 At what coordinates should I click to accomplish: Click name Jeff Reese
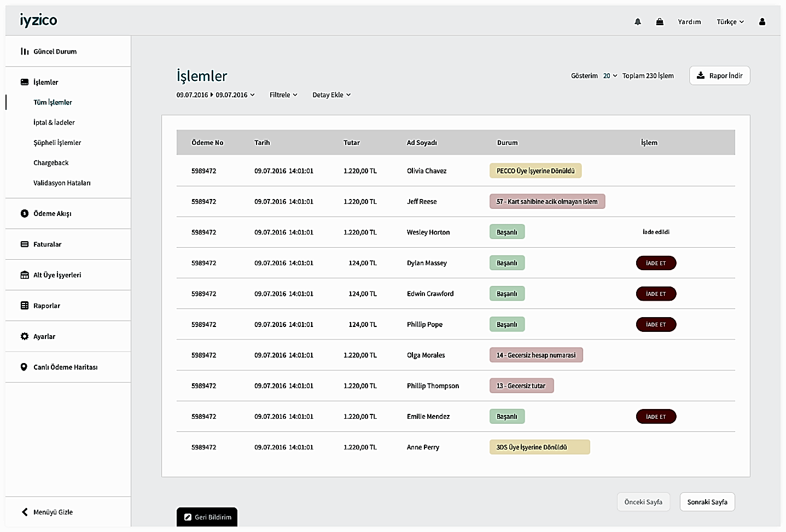(x=422, y=202)
